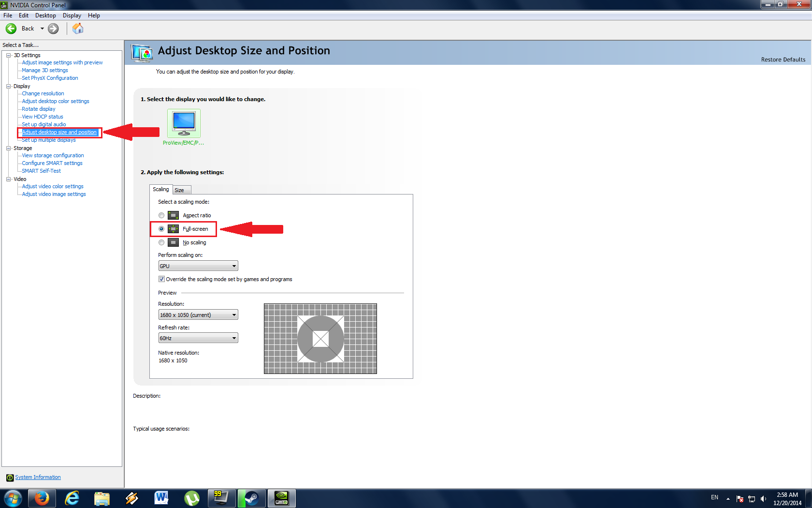
Task: Open Set PhysX Configuration
Action: coord(50,78)
